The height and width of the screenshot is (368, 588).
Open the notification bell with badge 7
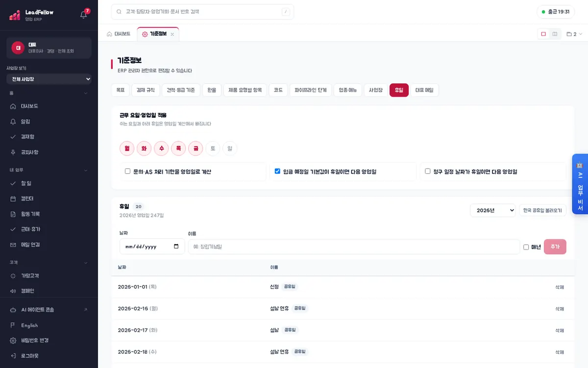84,14
